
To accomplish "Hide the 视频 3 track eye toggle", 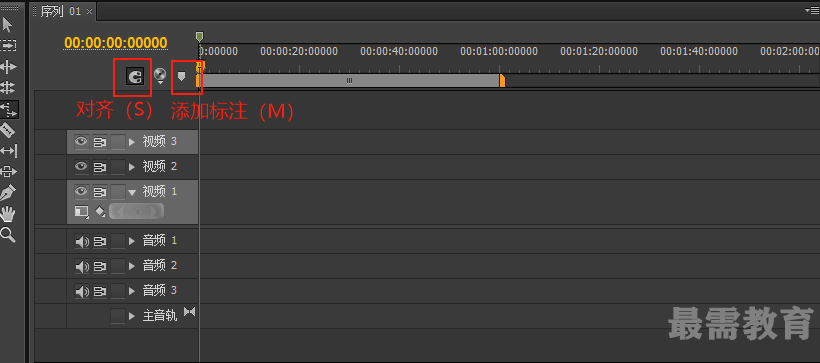I will coord(81,141).
